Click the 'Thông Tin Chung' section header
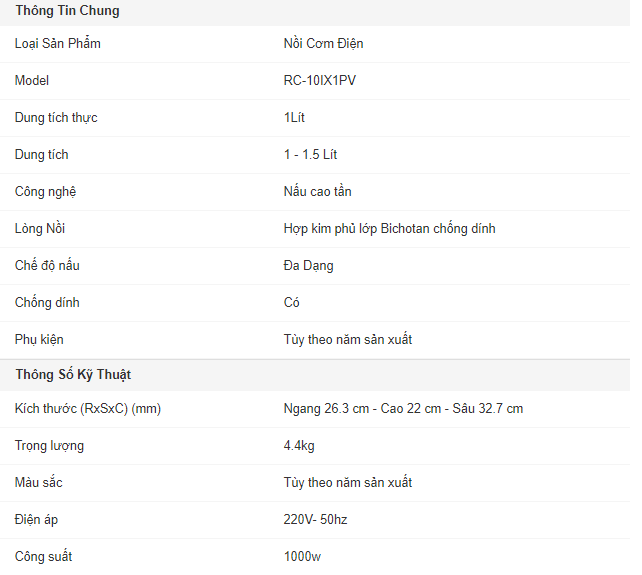Image resolution: width=642 pixels, height=575 pixels. tap(67, 11)
